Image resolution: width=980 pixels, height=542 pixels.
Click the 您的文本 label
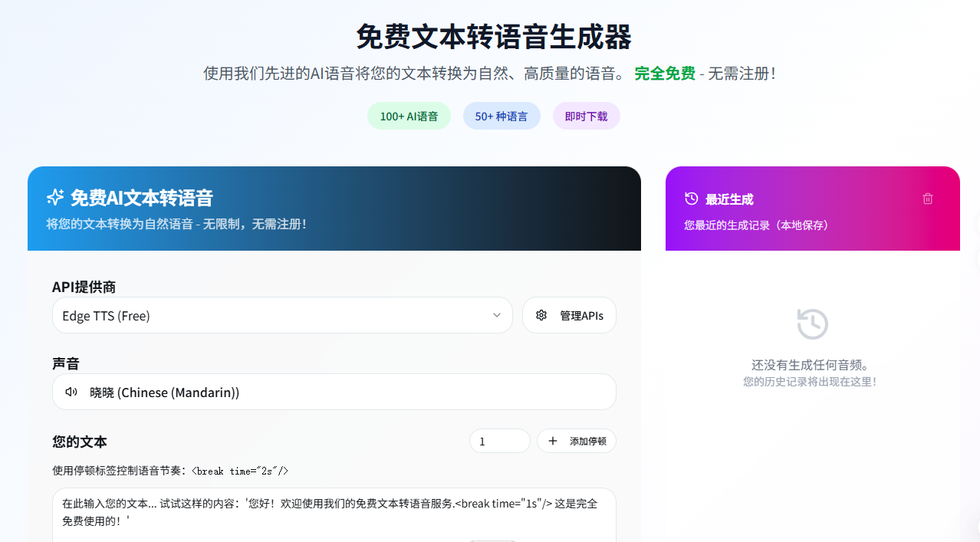[80, 442]
